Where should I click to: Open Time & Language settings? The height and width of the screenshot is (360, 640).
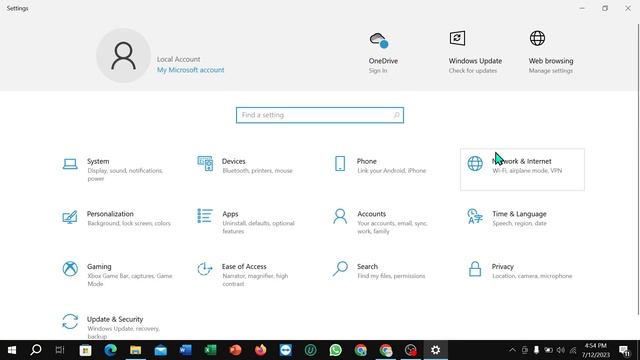point(522,222)
